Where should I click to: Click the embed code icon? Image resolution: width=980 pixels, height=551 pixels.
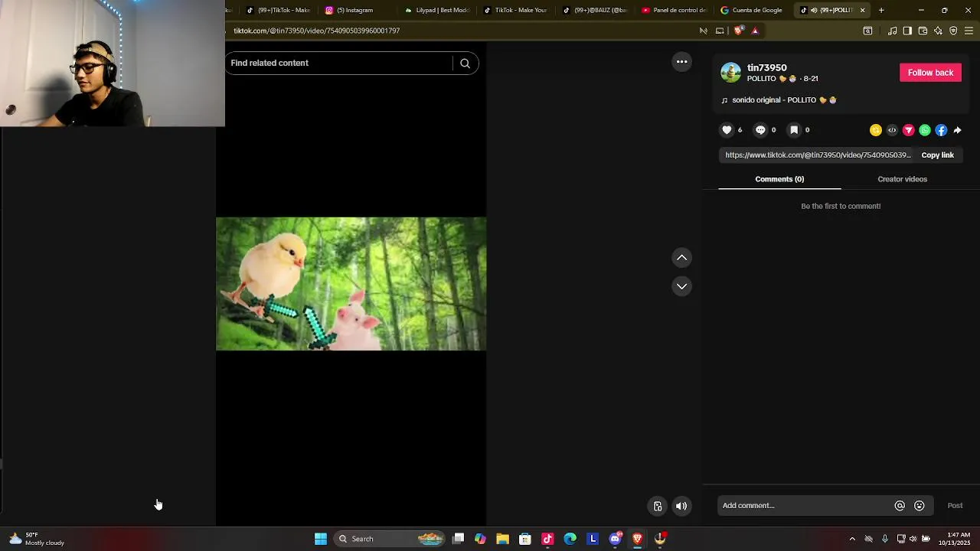892,130
